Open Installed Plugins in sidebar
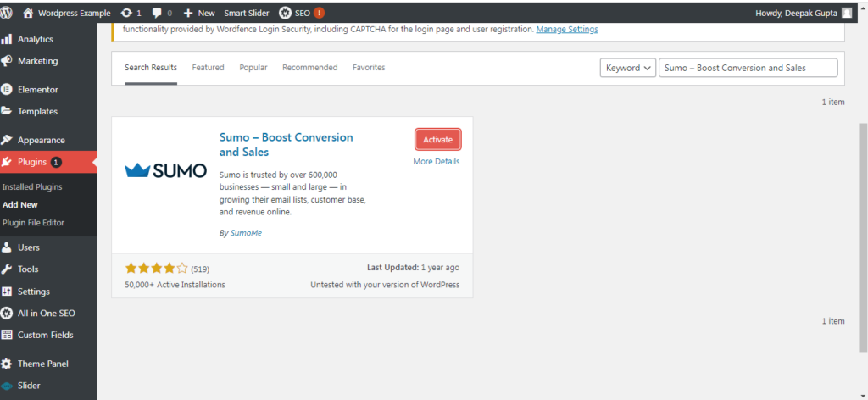The image size is (868, 400). pos(32,186)
